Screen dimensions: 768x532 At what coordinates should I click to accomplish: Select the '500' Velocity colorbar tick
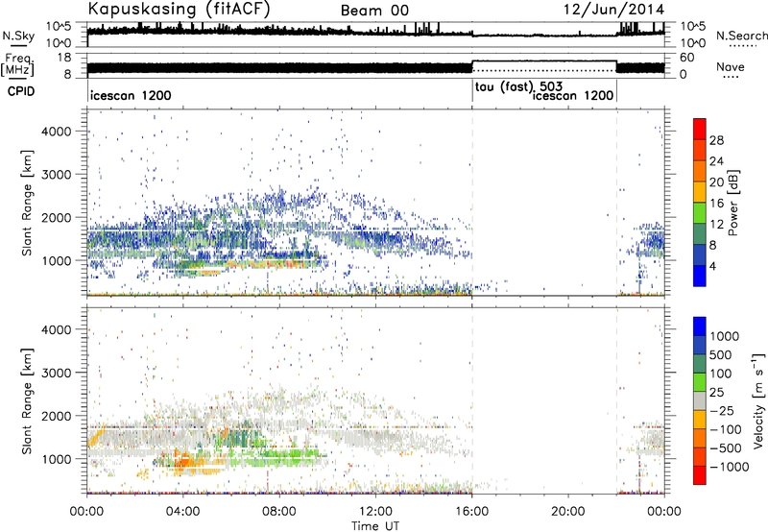[721, 355]
